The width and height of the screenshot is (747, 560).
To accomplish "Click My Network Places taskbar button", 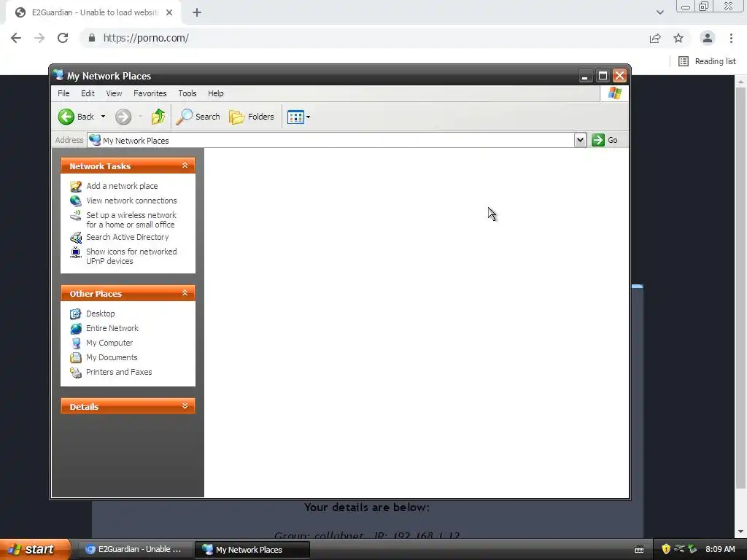I will pos(252,550).
